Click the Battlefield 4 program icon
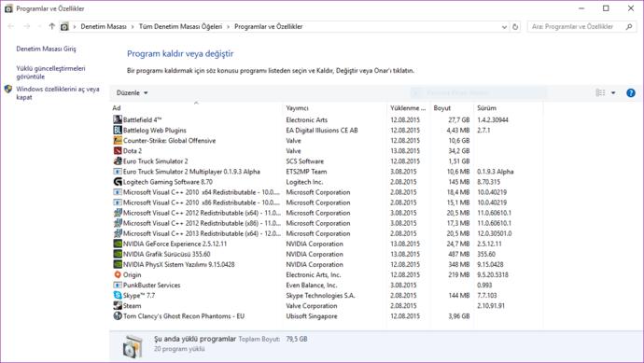Viewport: 644px width, 363px height. pos(118,119)
